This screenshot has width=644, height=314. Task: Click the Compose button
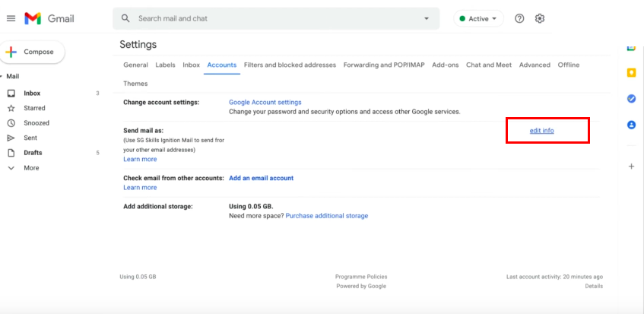(x=33, y=52)
